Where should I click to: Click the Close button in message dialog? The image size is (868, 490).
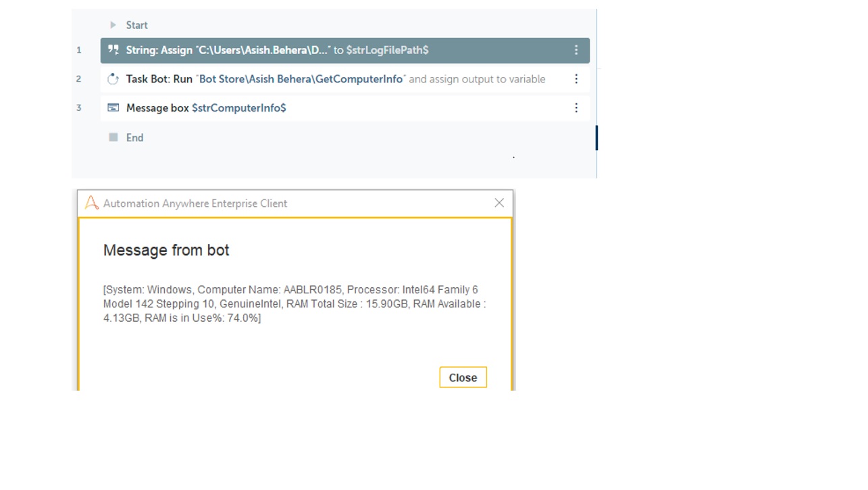463,378
